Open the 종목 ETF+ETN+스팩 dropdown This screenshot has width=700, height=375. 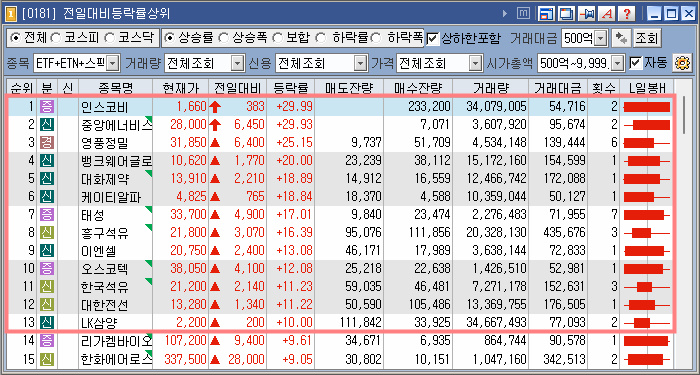pyautogui.click(x=113, y=63)
